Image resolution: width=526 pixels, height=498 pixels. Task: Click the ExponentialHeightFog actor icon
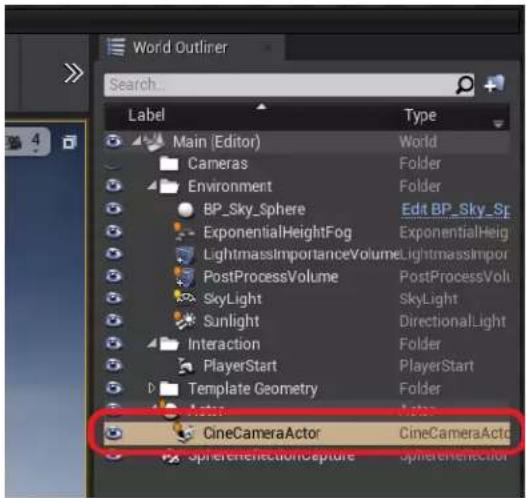pos(184,232)
